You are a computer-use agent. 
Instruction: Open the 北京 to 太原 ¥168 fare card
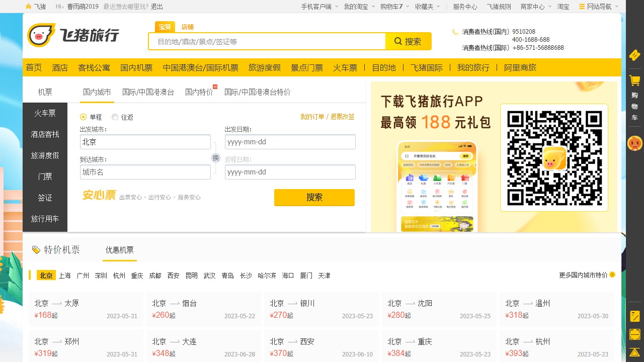coord(86,309)
